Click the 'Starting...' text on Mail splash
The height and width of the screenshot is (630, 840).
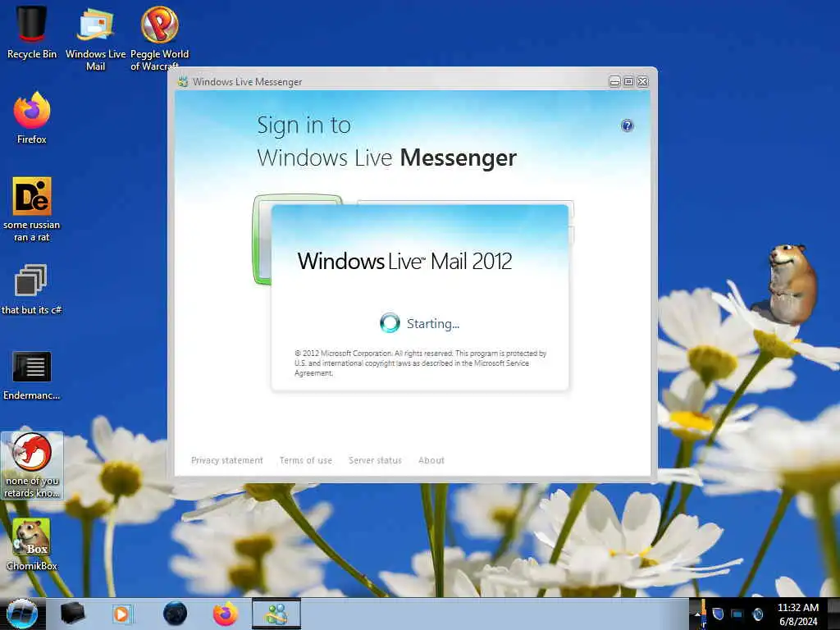click(x=433, y=323)
